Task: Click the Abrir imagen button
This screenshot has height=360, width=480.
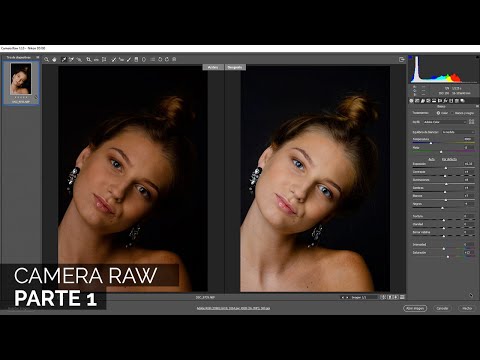Action: coord(415,308)
